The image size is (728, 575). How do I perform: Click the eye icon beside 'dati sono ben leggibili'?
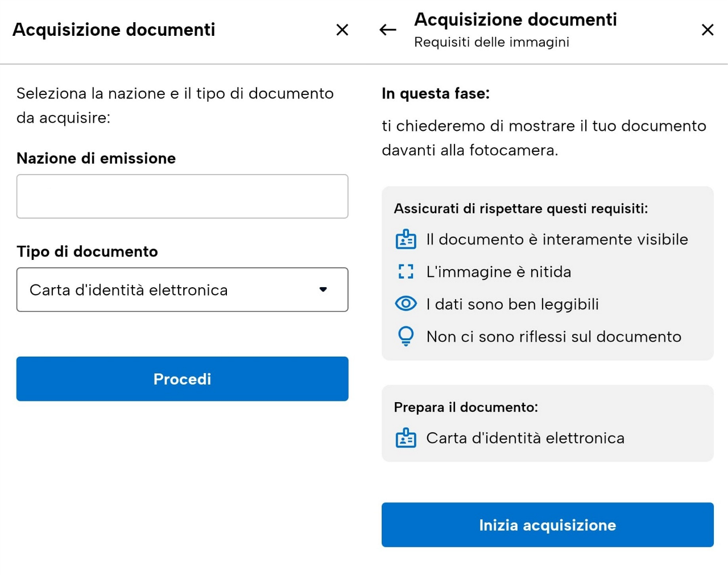(406, 304)
